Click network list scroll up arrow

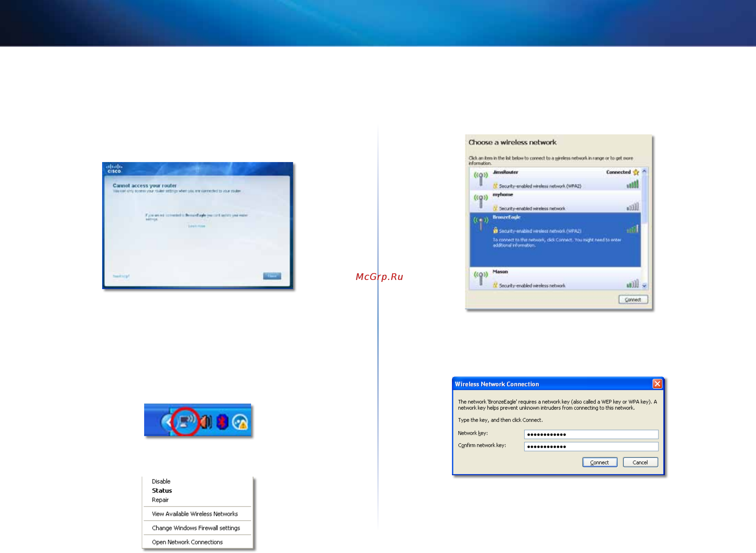point(644,171)
